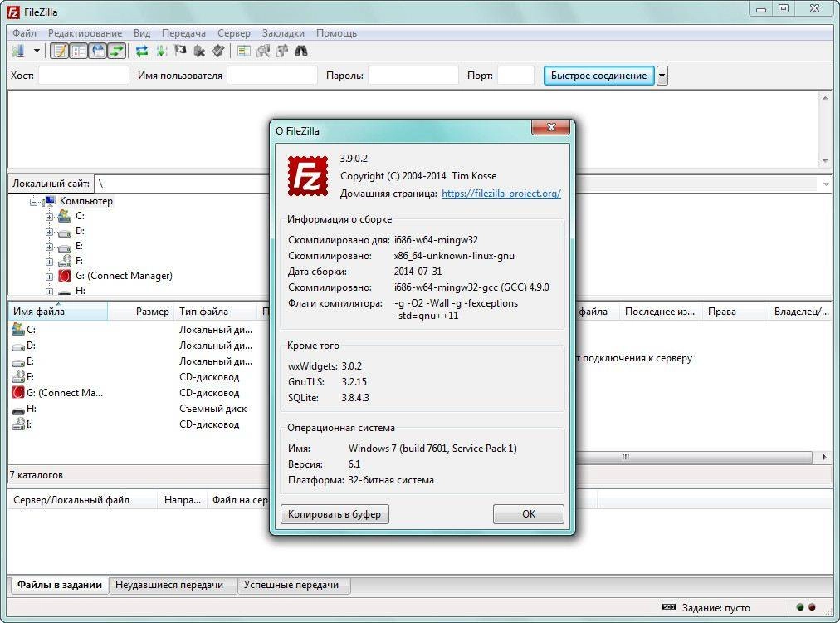Click G: (Connect Ma... icon in list
Viewport: 840px width, 623px height.
tap(17, 392)
